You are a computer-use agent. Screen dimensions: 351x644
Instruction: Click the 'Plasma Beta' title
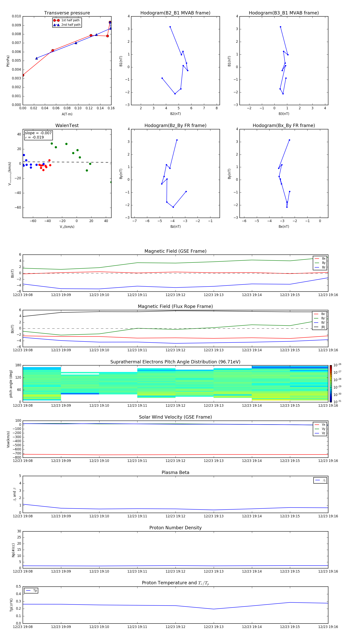click(175, 472)
